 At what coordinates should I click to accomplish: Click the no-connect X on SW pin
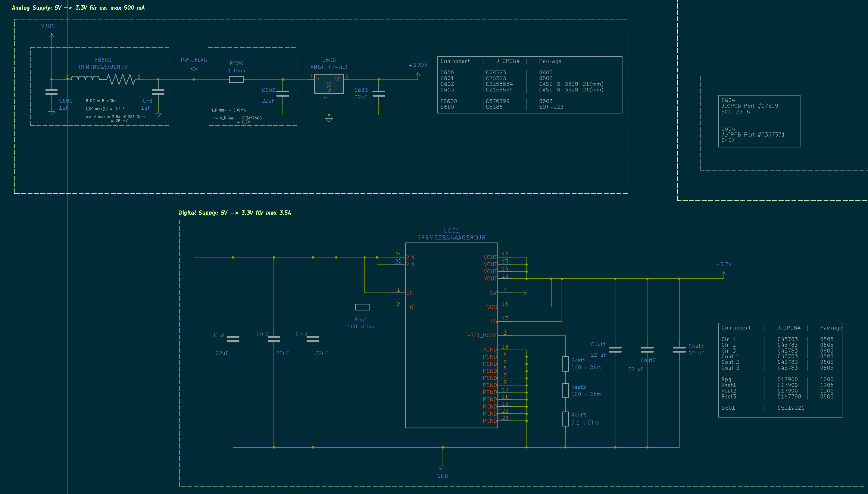[526, 293]
